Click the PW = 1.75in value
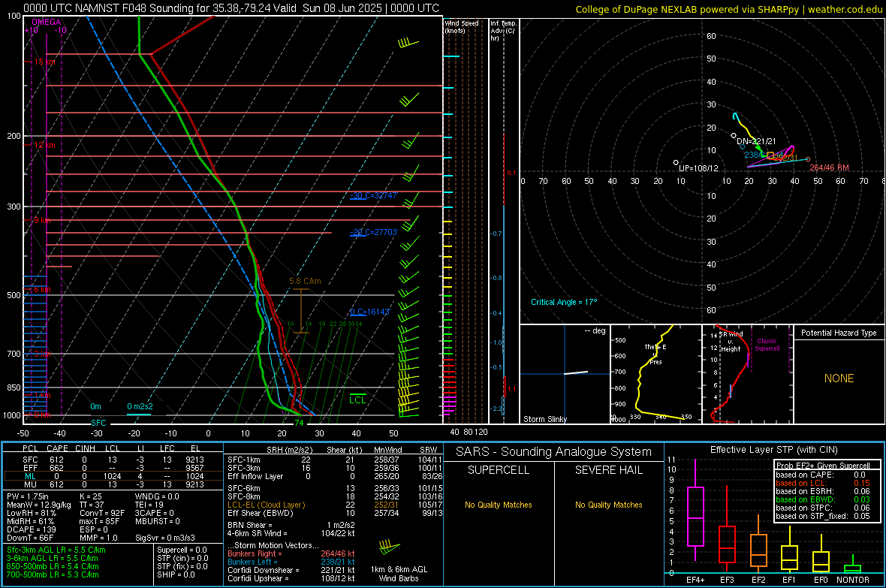 pyautogui.click(x=28, y=496)
